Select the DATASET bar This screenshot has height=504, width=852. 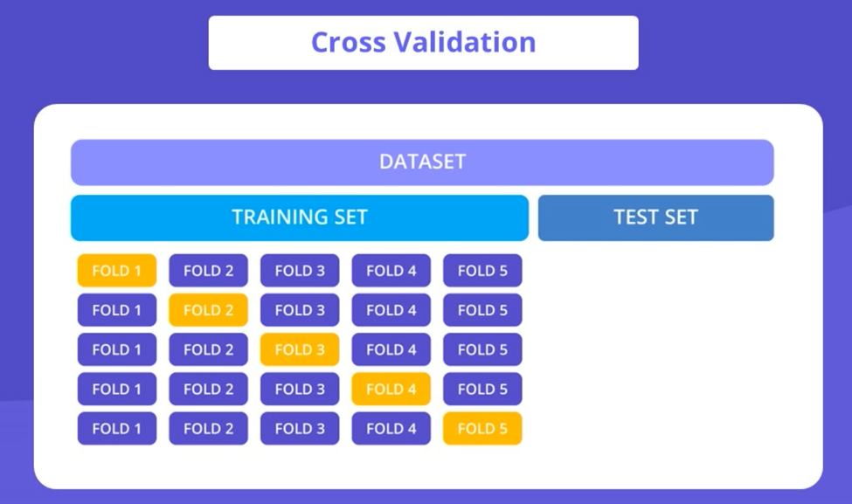tap(422, 162)
